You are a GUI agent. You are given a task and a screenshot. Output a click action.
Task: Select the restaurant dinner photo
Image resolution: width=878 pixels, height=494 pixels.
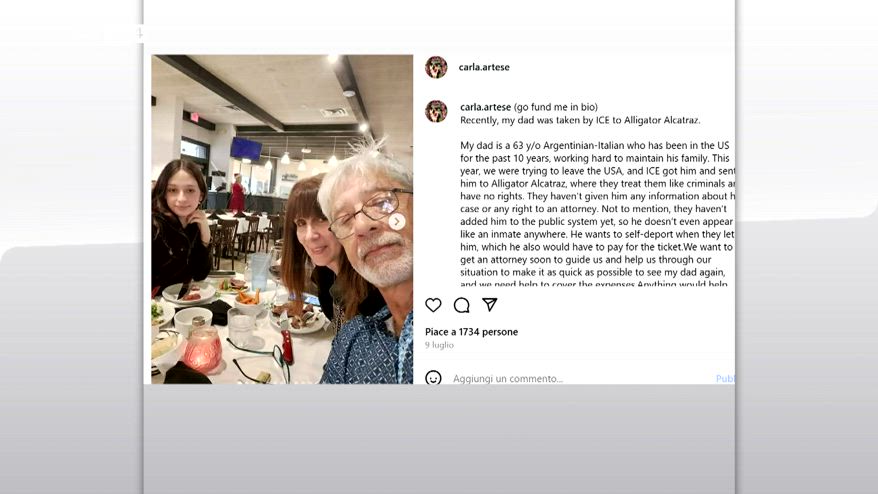click(x=282, y=219)
